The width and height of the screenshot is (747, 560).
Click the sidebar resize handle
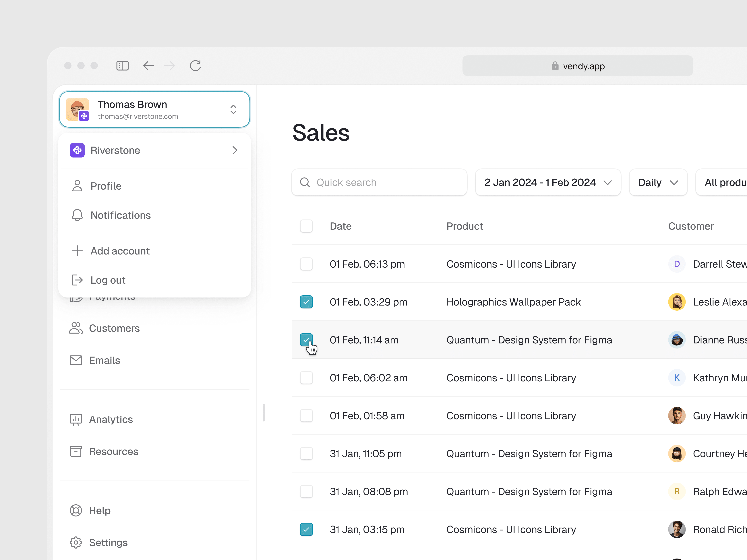click(263, 413)
